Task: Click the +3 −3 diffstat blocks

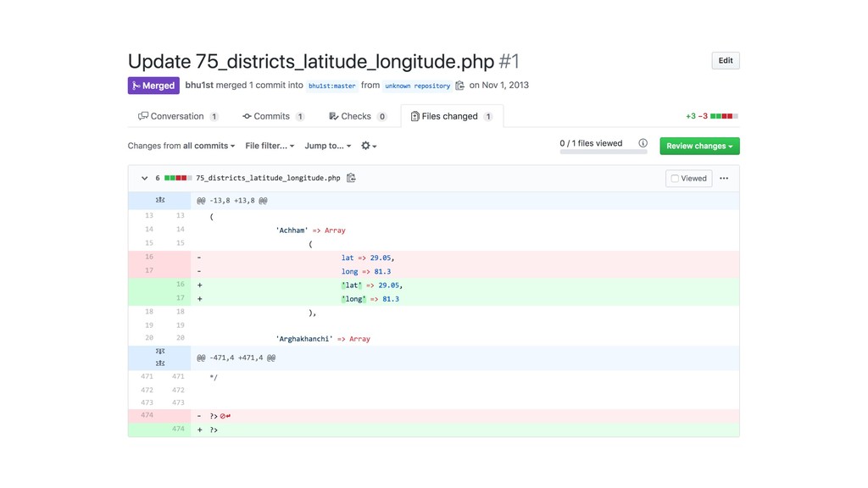Action: tap(724, 116)
